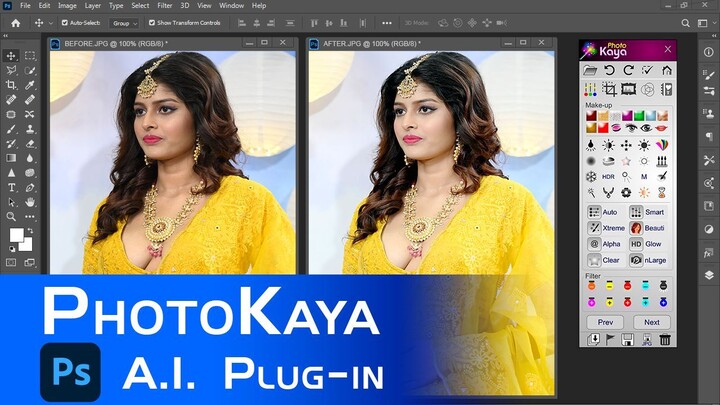The height and width of the screenshot is (405, 720).
Task: Click PhotoKaya undo arrow
Action: (x=609, y=70)
